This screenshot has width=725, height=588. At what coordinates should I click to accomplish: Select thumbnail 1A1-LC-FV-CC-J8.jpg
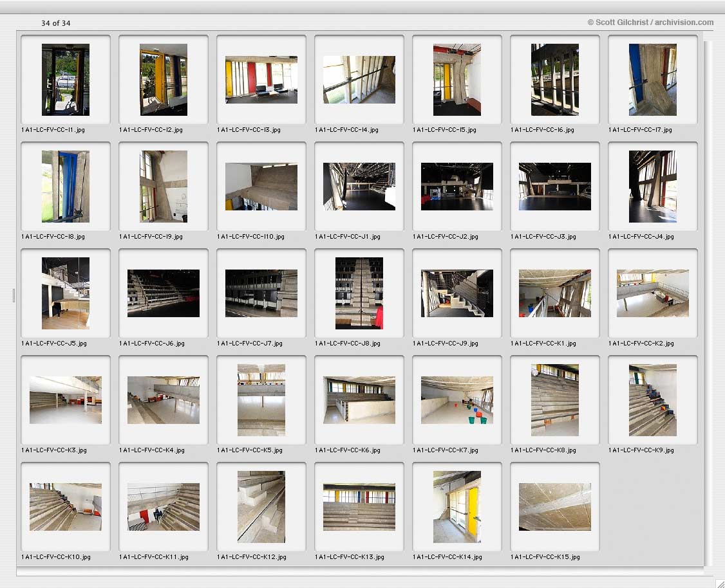[359, 293]
